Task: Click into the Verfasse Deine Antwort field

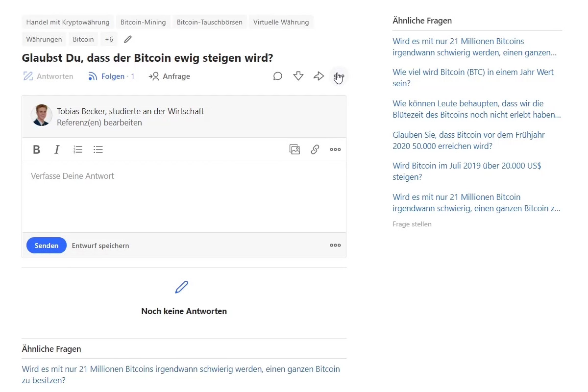Action: coord(184,197)
